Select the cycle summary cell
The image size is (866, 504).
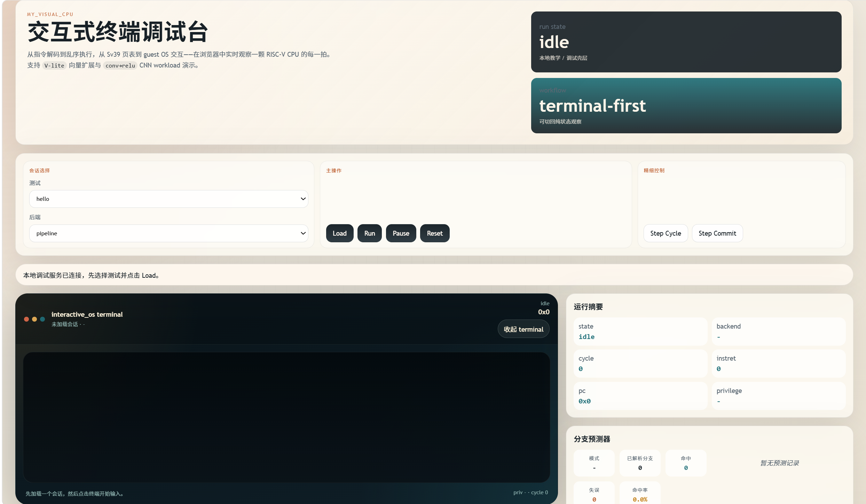click(x=640, y=363)
